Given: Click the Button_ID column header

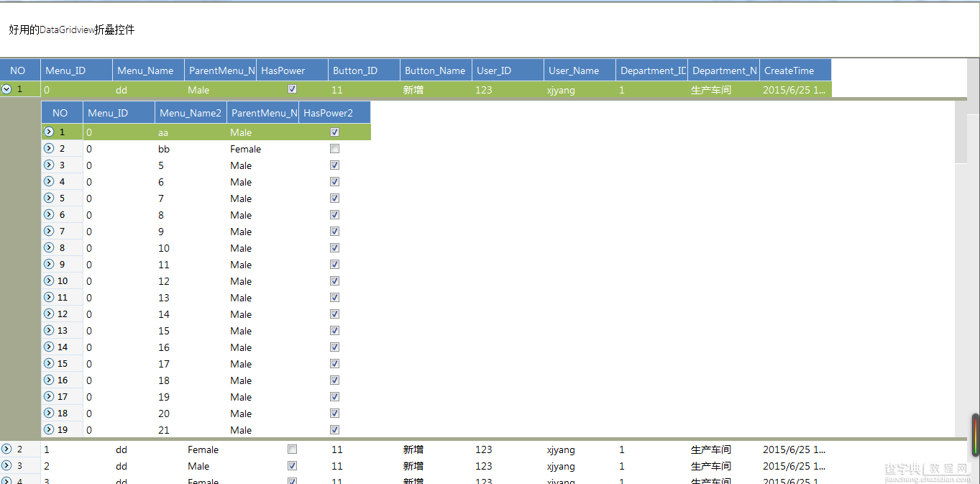Looking at the screenshot, I should point(365,70).
